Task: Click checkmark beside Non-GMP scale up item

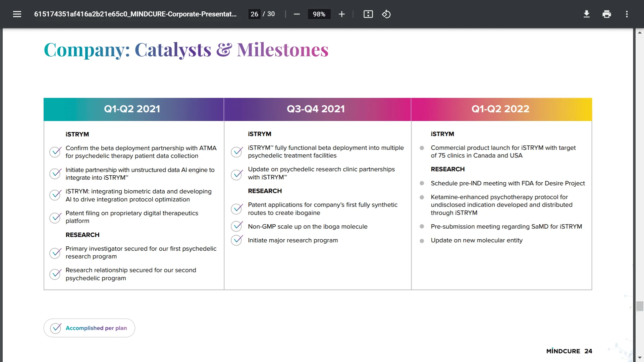Action: pyautogui.click(x=237, y=226)
